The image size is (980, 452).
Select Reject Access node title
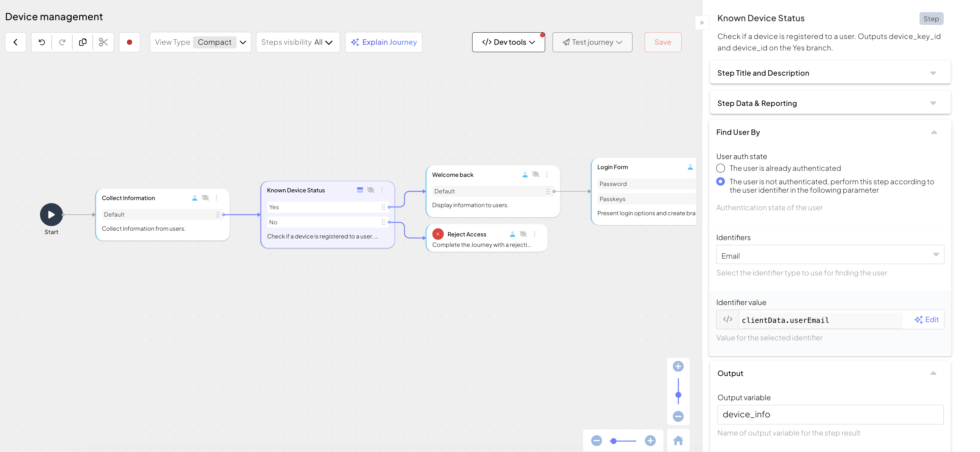coord(467,234)
